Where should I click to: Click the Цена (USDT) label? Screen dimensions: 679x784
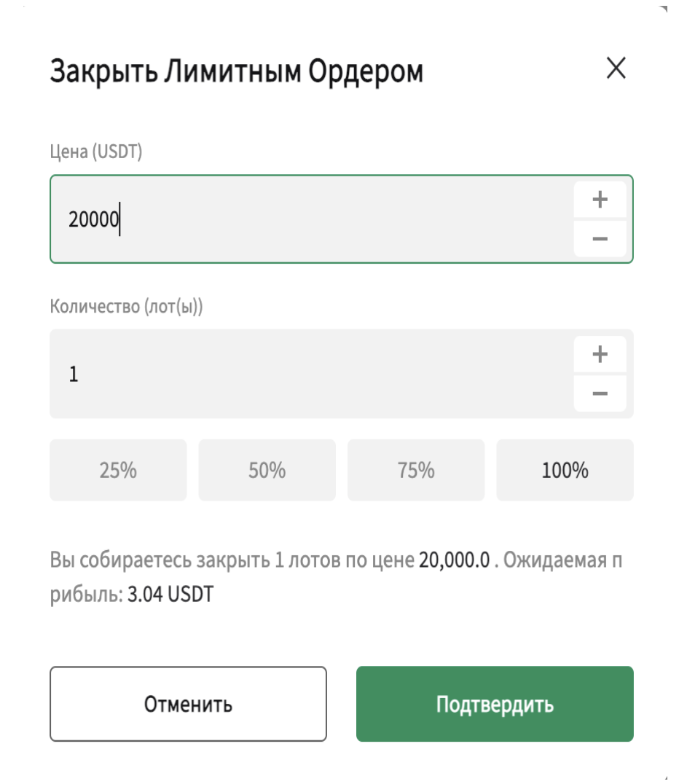click(96, 151)
